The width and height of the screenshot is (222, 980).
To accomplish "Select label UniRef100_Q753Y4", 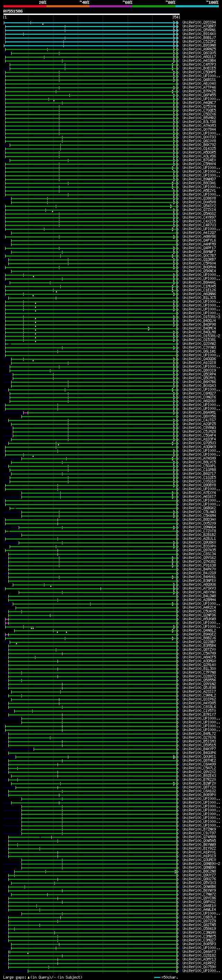I will pos(199,106).
